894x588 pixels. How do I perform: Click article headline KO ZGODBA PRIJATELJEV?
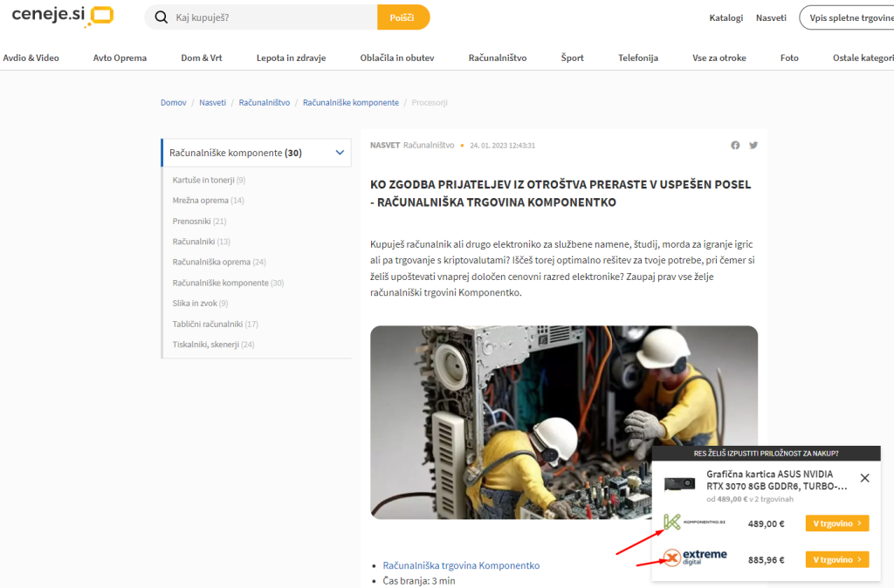(560, 193)
